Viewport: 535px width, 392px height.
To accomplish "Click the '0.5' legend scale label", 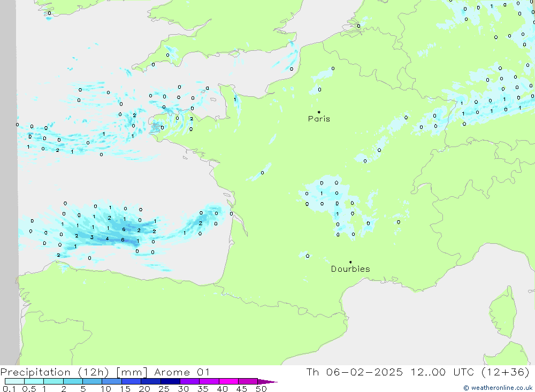I will pyautogui.click(x=29, y=389).
